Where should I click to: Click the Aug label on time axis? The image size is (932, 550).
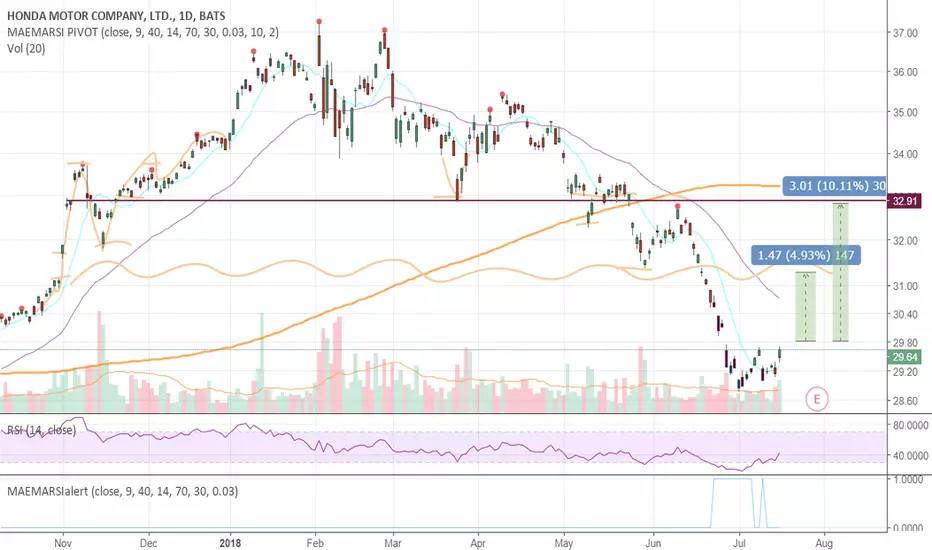pos(824,543)
